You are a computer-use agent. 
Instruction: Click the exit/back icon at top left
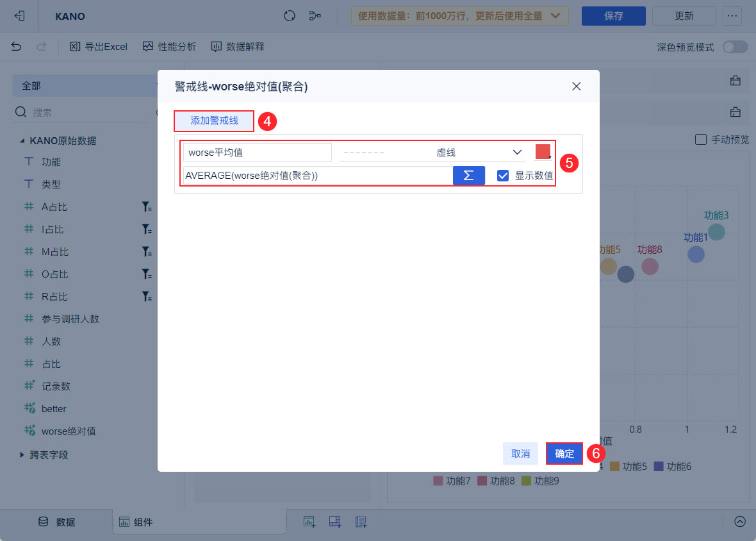click(19, 16)
